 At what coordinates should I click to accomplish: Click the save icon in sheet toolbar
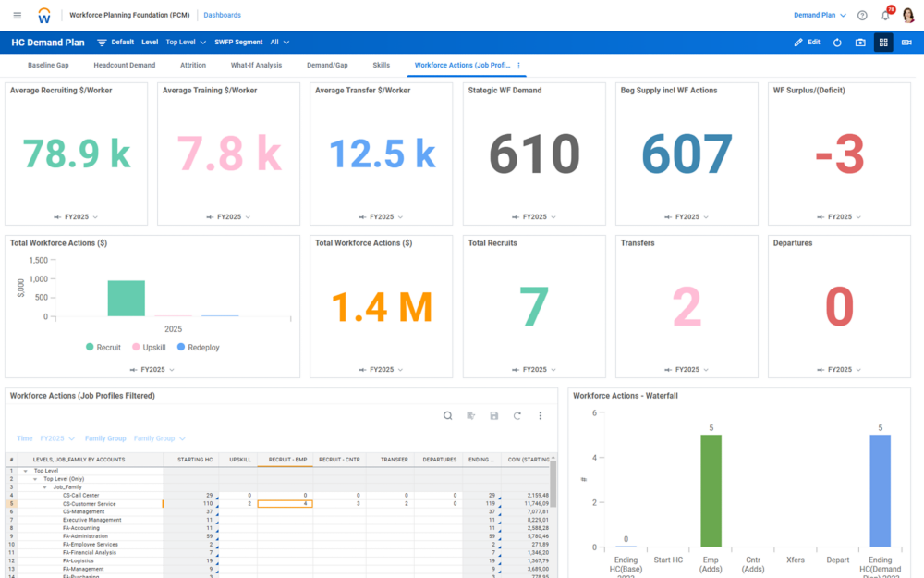point(493,416)
